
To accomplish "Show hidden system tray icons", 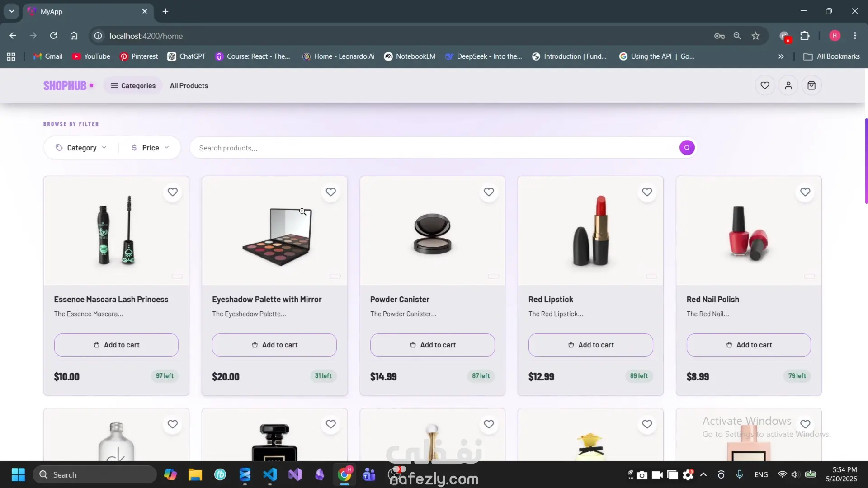I will 703,474.
